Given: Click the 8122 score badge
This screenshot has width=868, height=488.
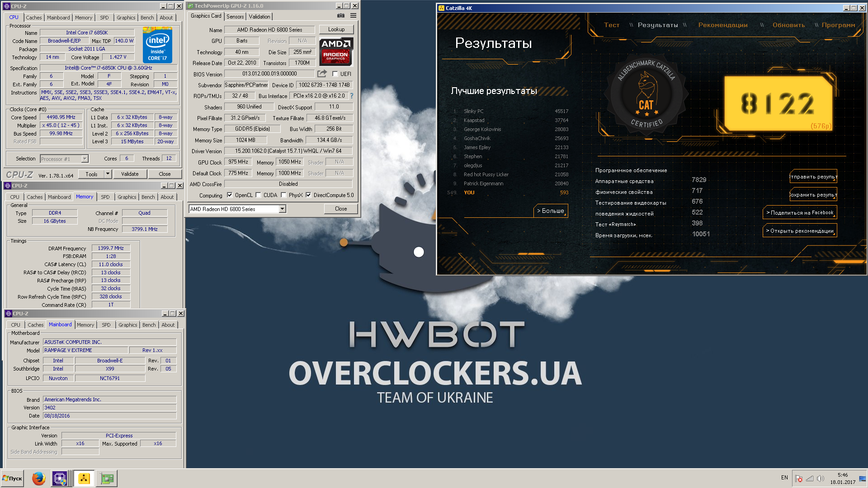Looking at the screenshot, I should (778, 103).
